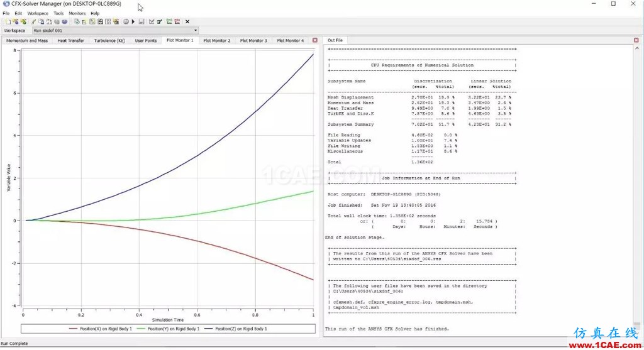Open the Tools menu
This screenshot has height=350, width=644.
coord(58,13)
